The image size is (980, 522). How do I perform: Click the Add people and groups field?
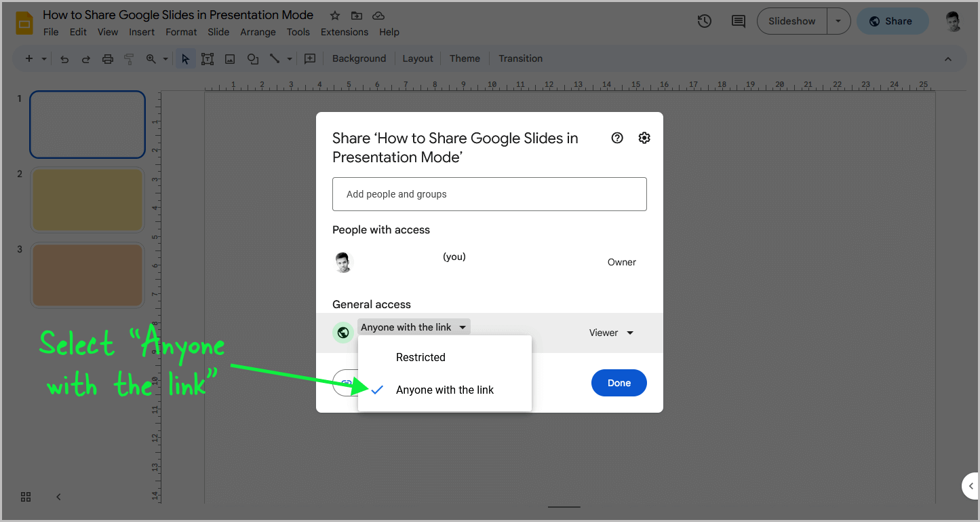(x=490, y=194)
